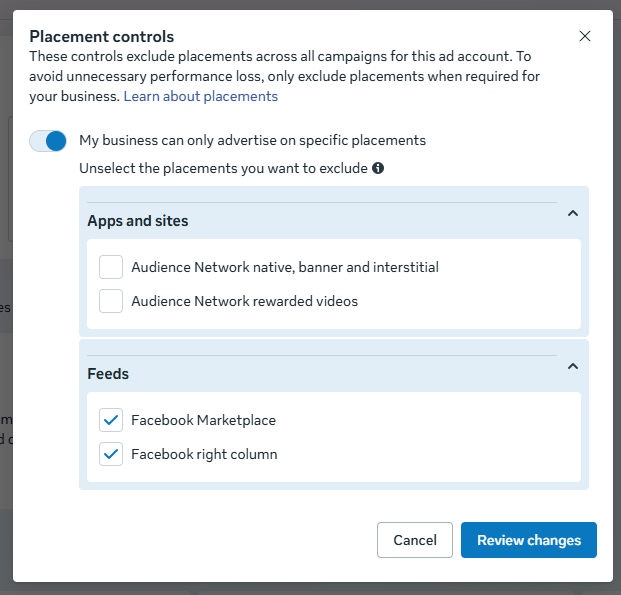Collapse the Apps and sites section
Viewport: 621px width, 595px height.
coord(572,213)
